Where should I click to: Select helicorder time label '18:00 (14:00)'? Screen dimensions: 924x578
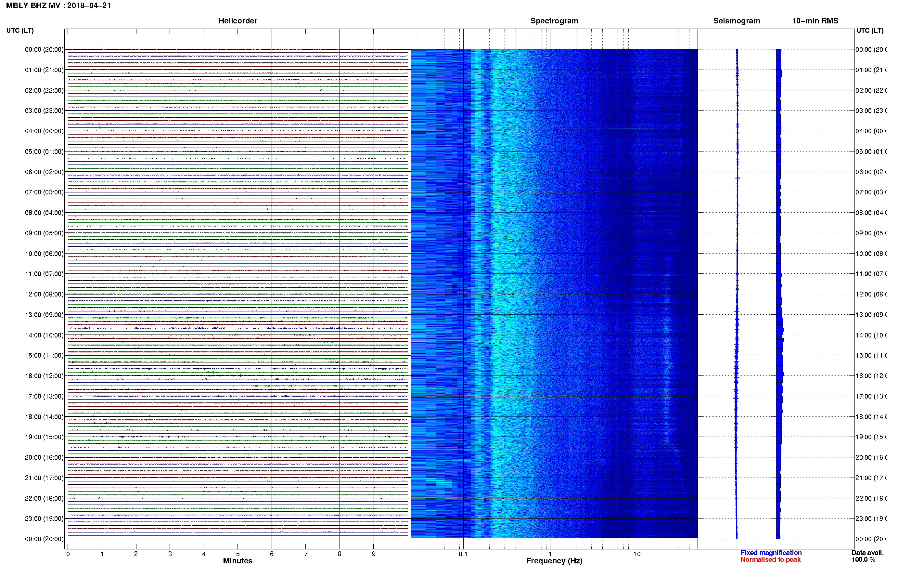point(44,417)
